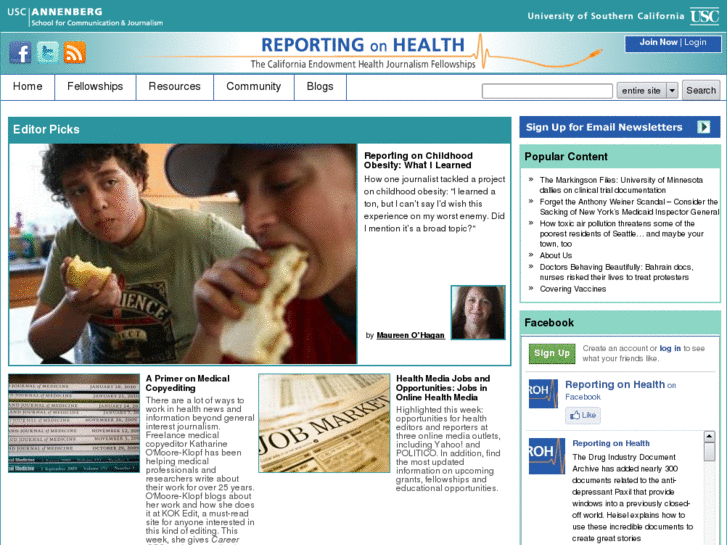This screenshot has width=727, height=545.
Task: Click the green Facebook Sign Up button
Action: pyautogui.click(x=552, y=353)
